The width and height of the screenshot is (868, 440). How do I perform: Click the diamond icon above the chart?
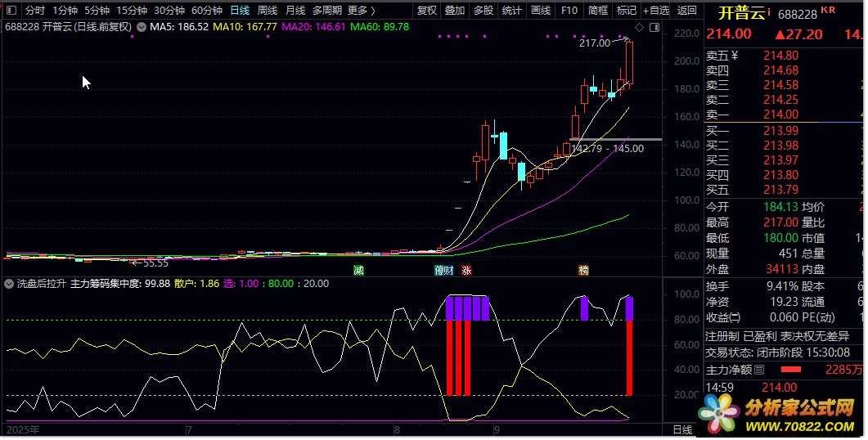coord(639,27)
